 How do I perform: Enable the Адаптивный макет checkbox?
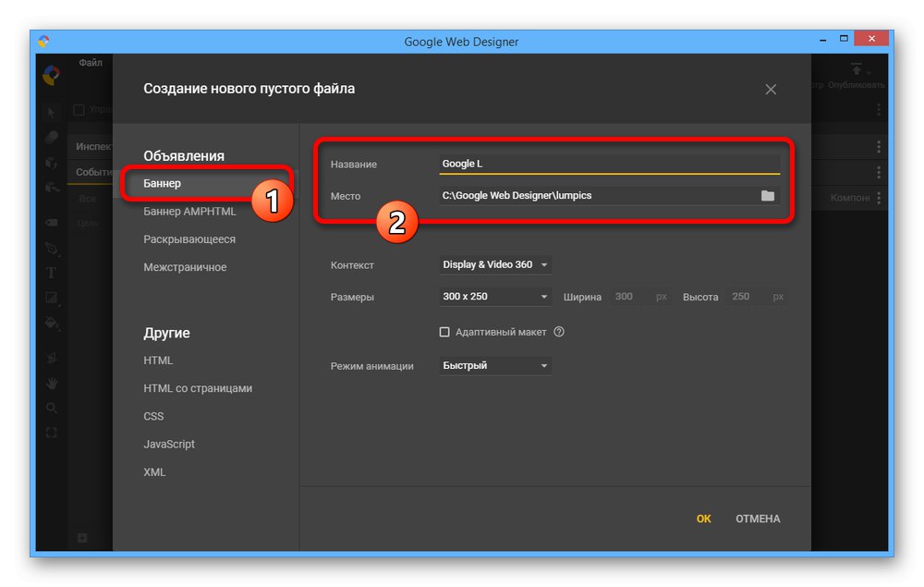(444, 332)
